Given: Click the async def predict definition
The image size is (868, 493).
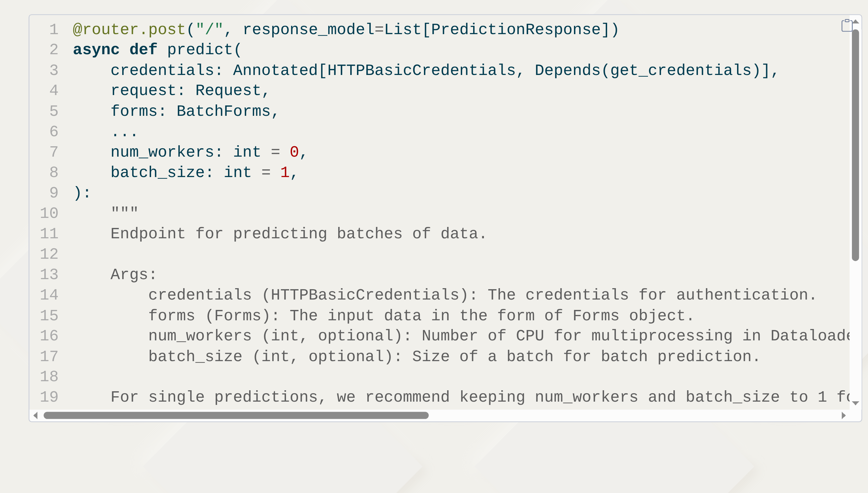Looking at the screenshot, I should point(156,49).
